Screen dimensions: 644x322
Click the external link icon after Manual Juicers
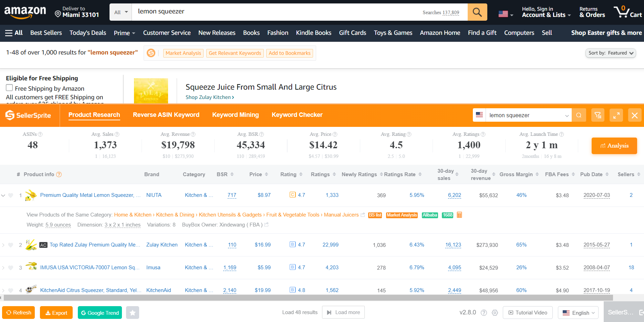(363, 215)
